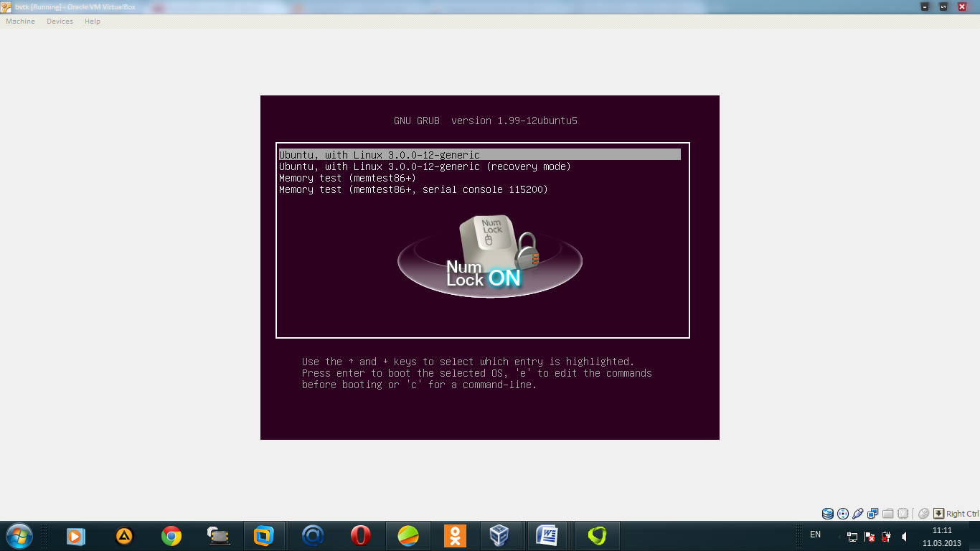Image resolution: width=980 pixels, height=551 pixels.
Task: Click the Right Ctrl host key label
Action: (962, 514)
